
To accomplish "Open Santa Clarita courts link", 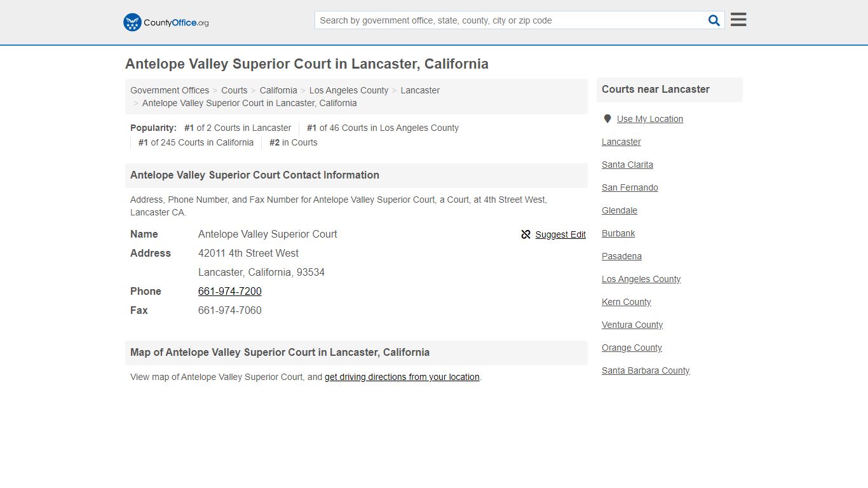I will [x=627, y=165].
